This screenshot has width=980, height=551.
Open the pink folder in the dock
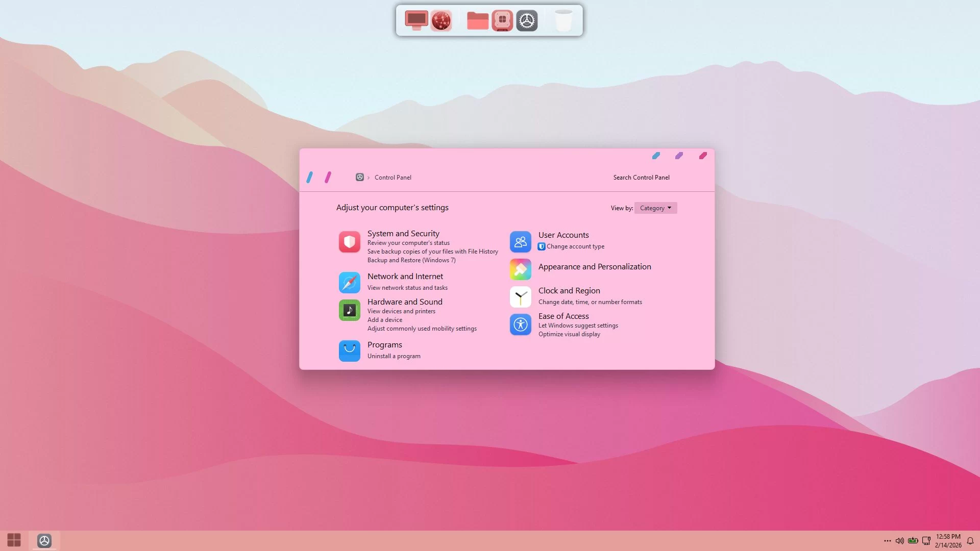(x=477, y=21)
